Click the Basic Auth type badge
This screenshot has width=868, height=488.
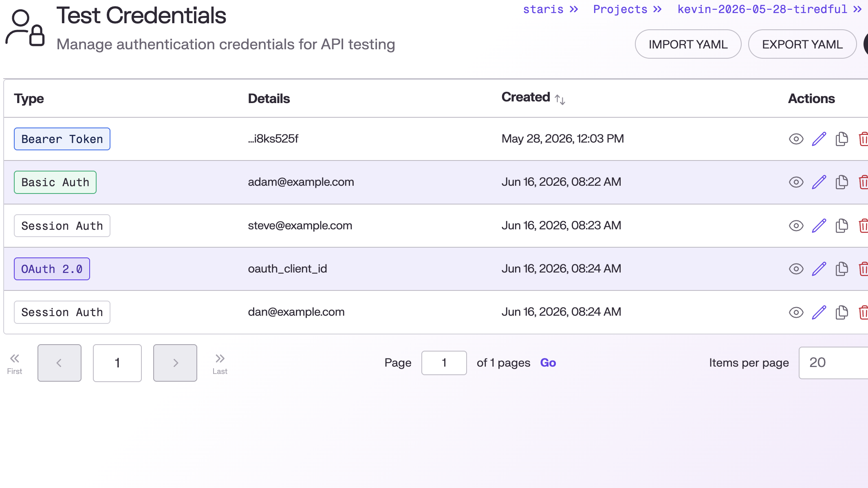click(55, 182)
